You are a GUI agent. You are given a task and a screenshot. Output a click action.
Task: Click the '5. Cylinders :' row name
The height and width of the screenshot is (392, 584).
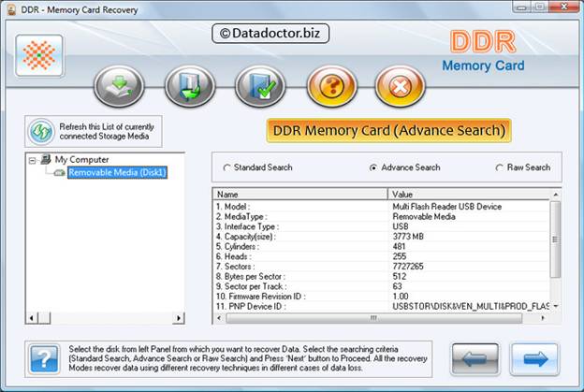point(238,246)
